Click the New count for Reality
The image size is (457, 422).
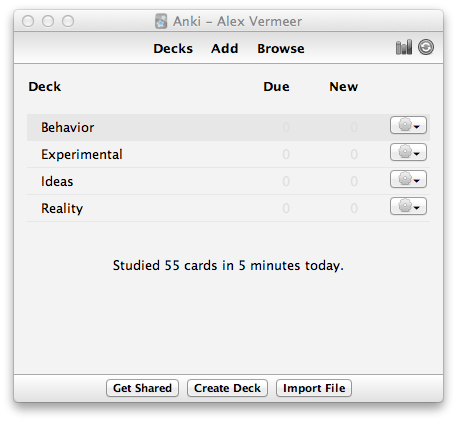tap(354, 208)
